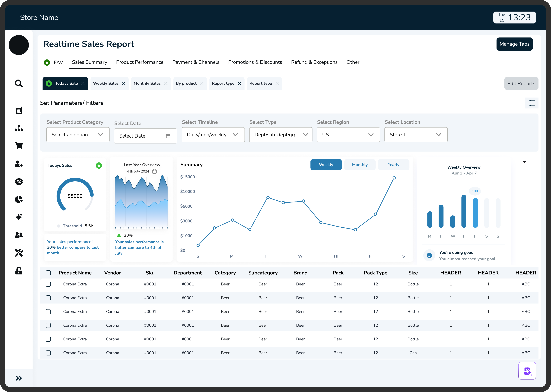551x392 pixels.
Task: Open the Select Product Category dropdown
Action: click(78, 135)
